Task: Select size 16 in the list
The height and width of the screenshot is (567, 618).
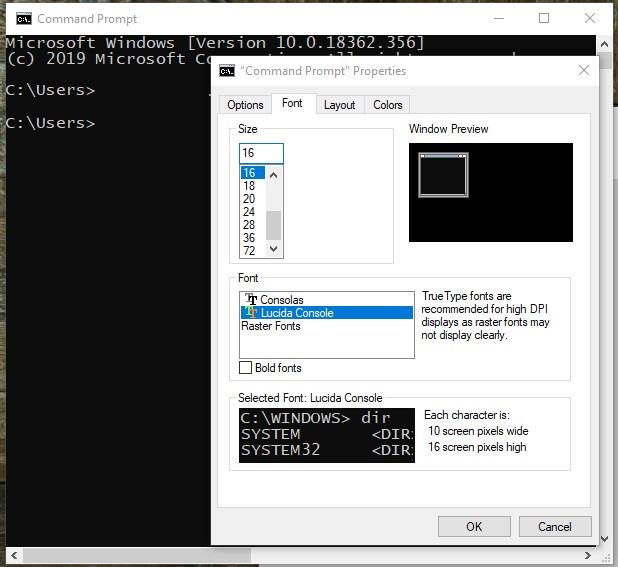Action: pyautogui.click(x=252, y=173)
